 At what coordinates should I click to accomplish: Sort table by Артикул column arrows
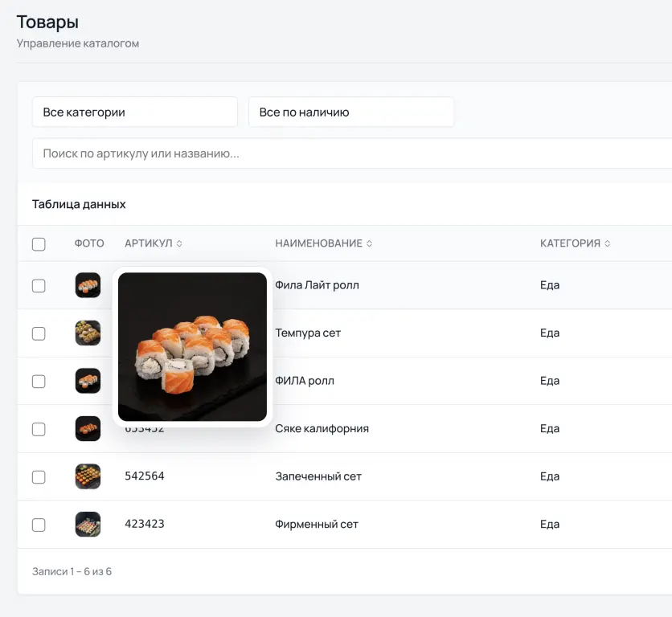tap(179, 243)
